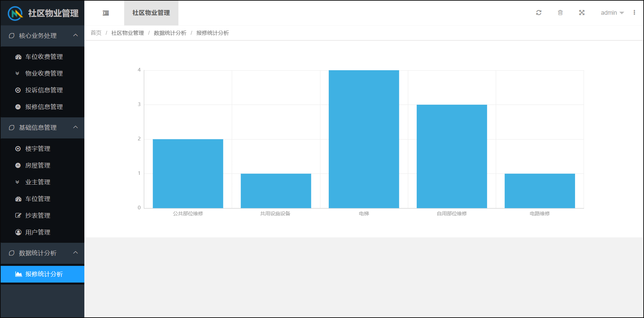Click the 核心业务处理 group icon

[x=12, y=36]
